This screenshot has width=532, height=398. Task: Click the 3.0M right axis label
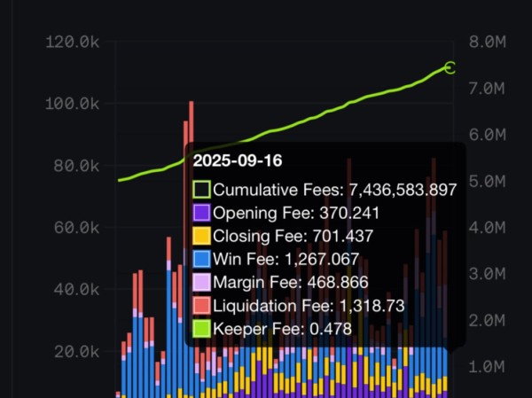487,274
